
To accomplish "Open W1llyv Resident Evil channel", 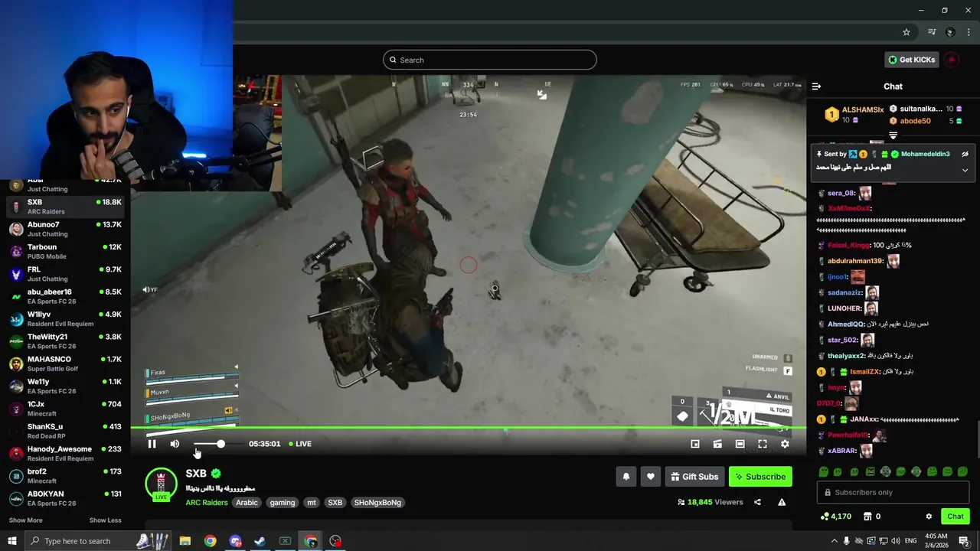I will pos(65,318).
